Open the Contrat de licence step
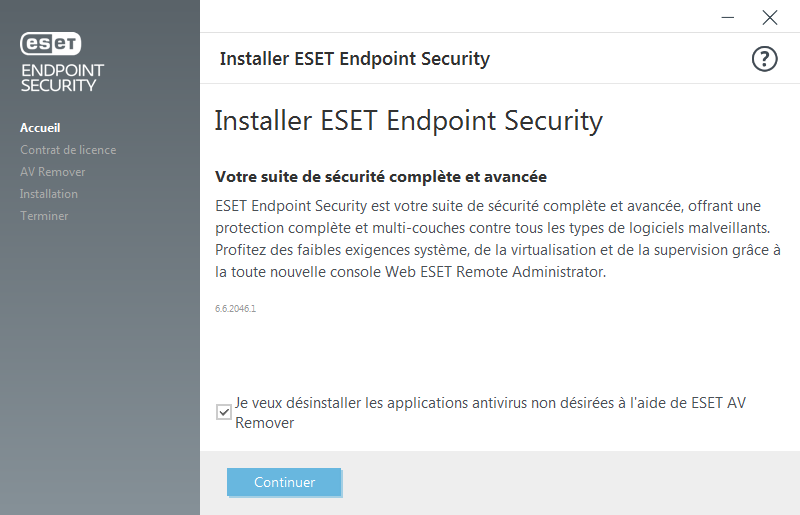Image resolution: width=800 pixels, height=515 pixels. pyautogui.click(x=68, y=150)
